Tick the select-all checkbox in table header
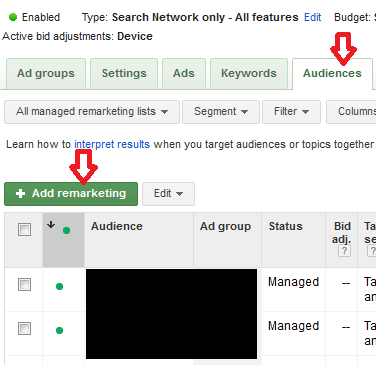376x365 pixels. (x=24, y=229)
